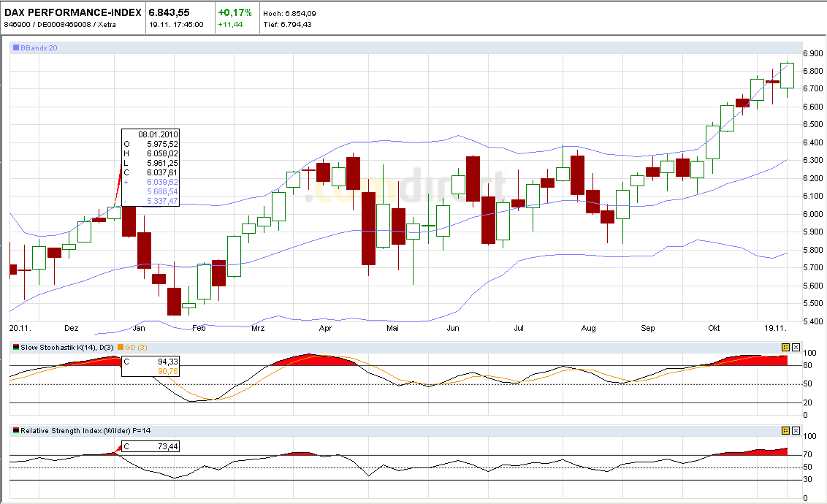
Task: Click the green square in the RSI header
Action: 15,432
